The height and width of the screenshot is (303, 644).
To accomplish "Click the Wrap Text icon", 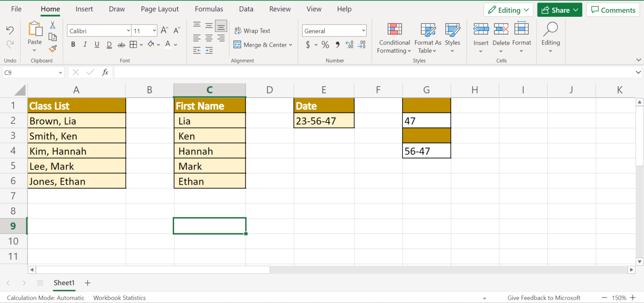I will click(x=252, y=30).
